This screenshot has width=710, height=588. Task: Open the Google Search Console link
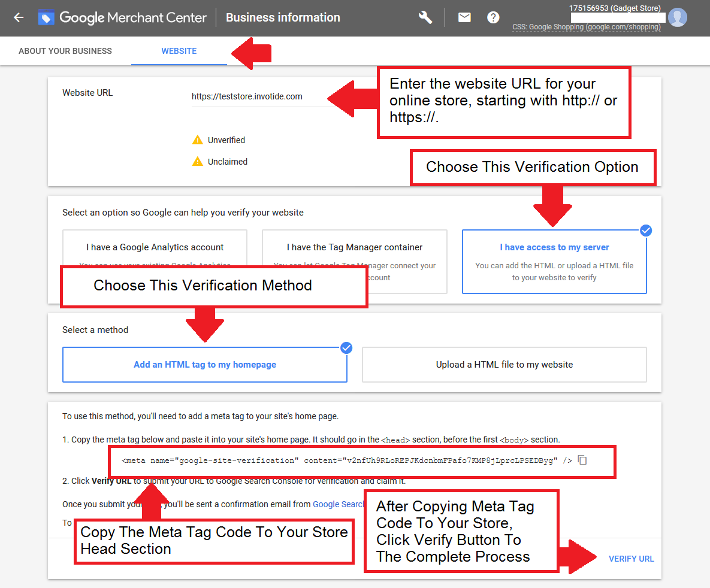pyautogui.click(x=339, y=504)
